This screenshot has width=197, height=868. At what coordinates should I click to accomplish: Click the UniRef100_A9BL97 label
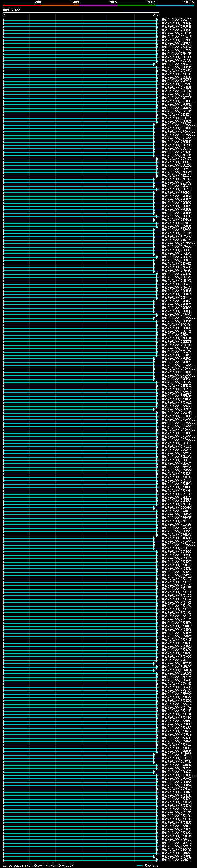click(x=176, y=216)
